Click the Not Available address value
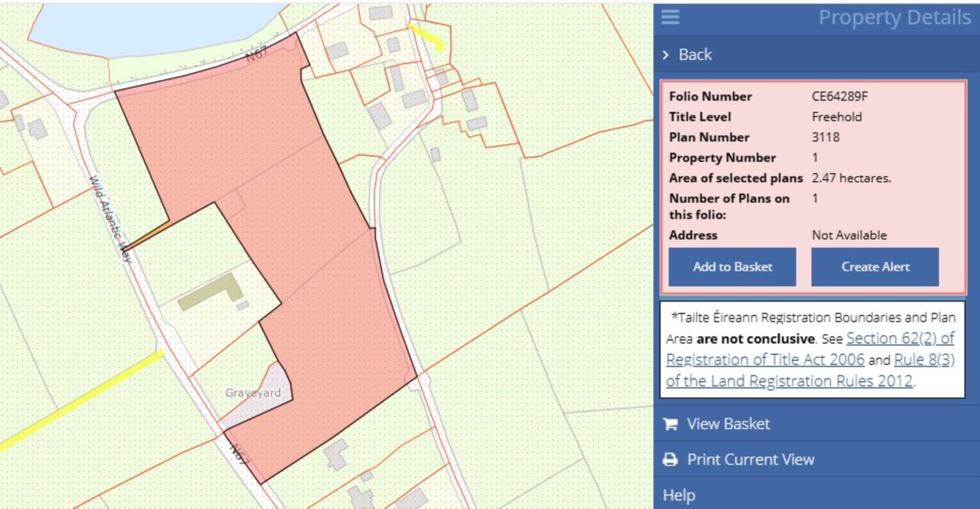The width and height of the screenshot is (980, 509). [x=849, y=235]
